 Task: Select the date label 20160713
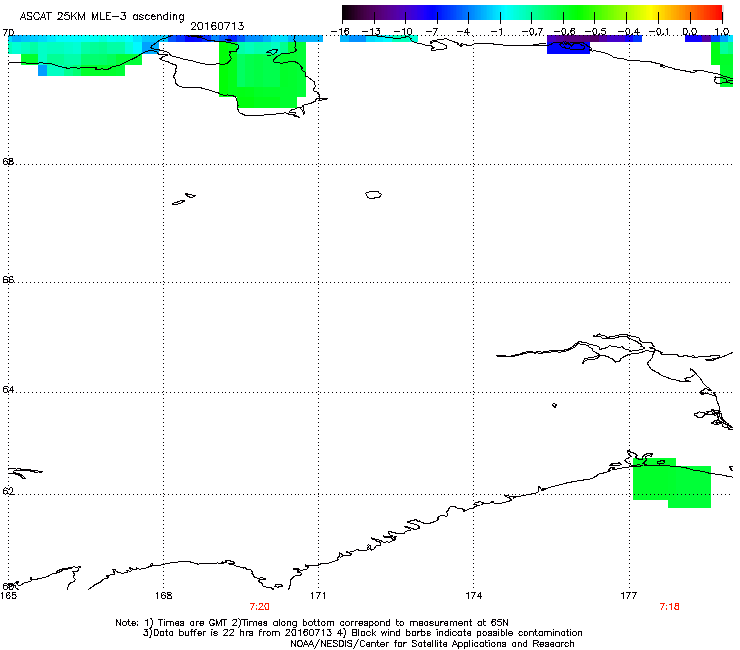click(x=217, y=26)
